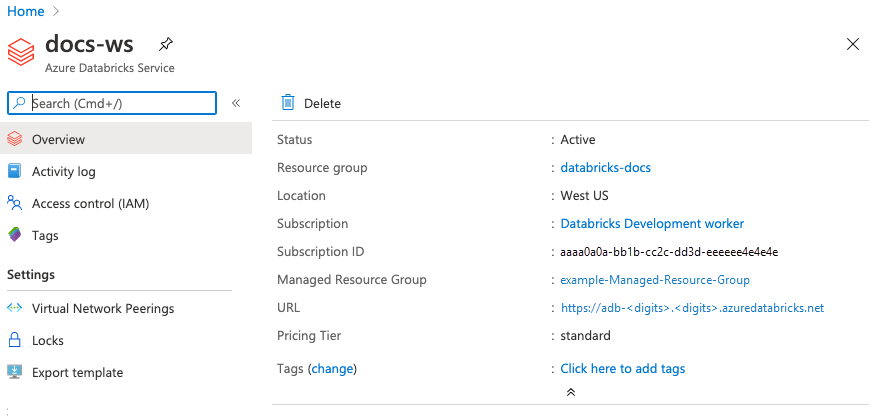Click the change tags link
Viewport: 872px width, 416px height.
pyautogui.click(x=333, y=368)
